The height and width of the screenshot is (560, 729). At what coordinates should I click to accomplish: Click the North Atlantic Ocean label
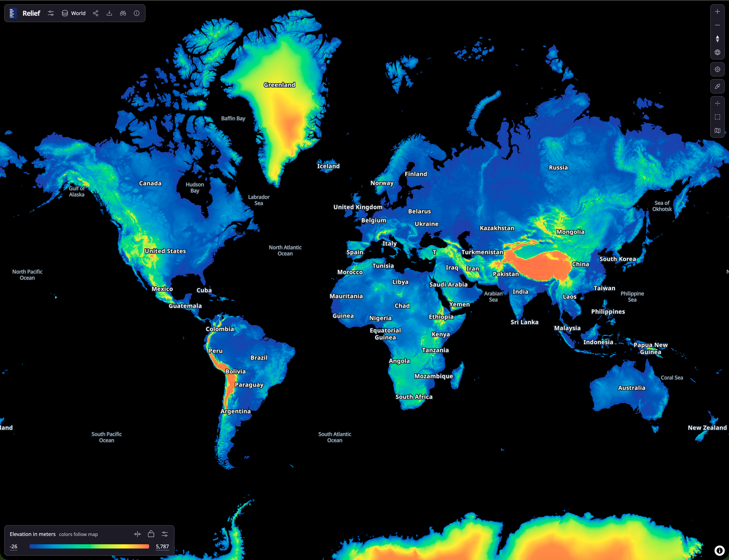coord(285,250)
